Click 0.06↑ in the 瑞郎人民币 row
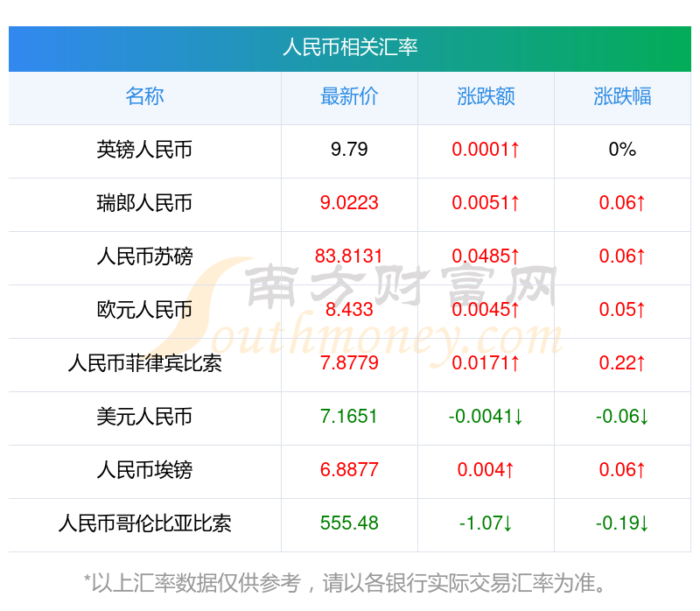700x611 pixels. point(622,203)
